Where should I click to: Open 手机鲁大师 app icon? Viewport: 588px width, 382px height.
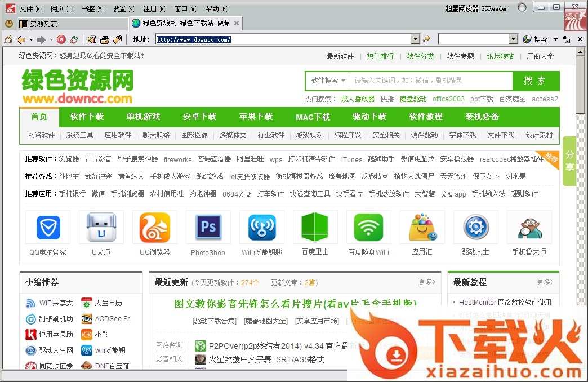[529, 229]
